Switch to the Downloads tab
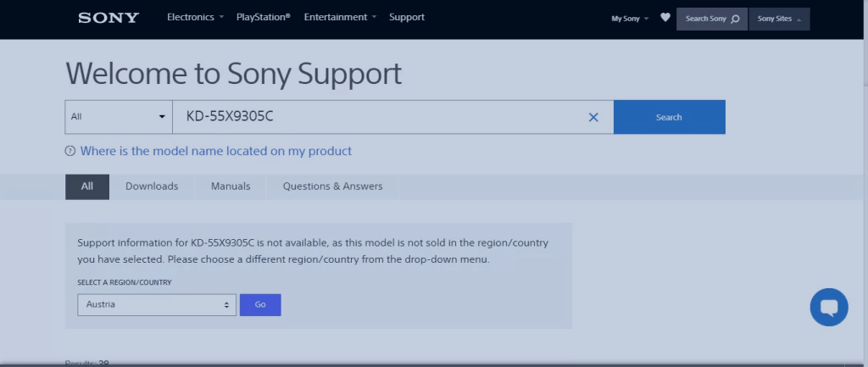 point(152,186)
